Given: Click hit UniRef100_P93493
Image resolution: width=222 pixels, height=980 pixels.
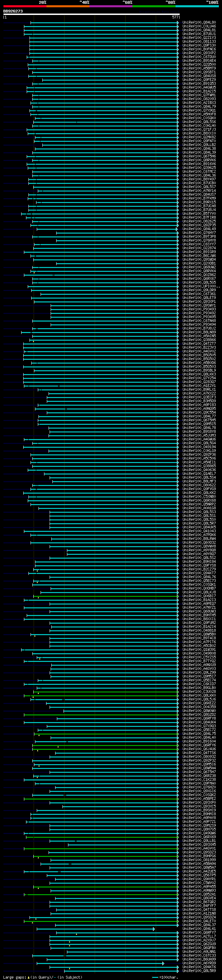Looking at the screenshot, I should (199, 309).
